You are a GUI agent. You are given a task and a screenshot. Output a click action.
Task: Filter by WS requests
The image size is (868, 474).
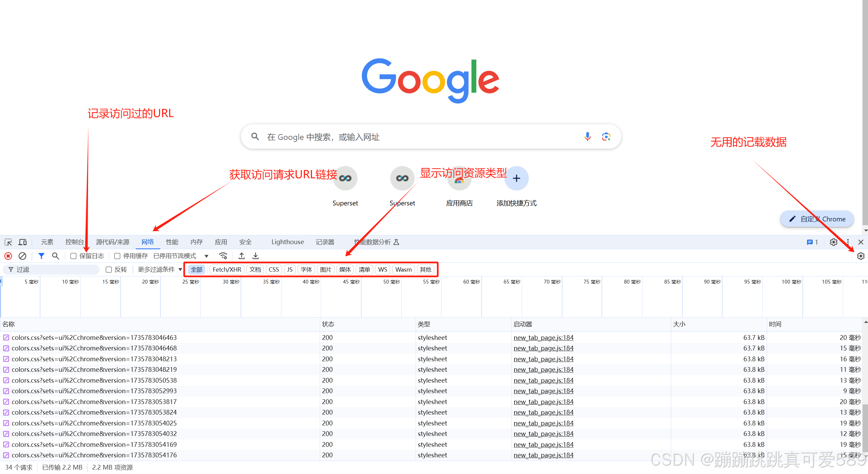pyautogui.click(x=383, y=270)
